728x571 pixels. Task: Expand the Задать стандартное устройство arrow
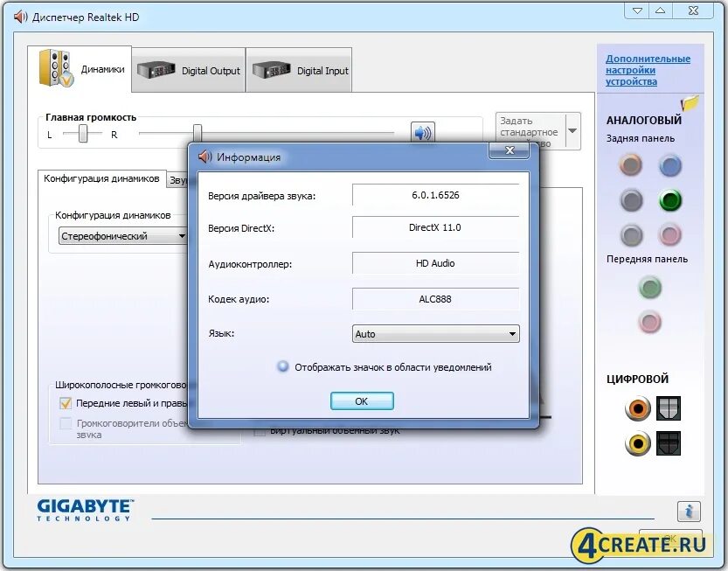pyautogui.click(x=572, y=131)
